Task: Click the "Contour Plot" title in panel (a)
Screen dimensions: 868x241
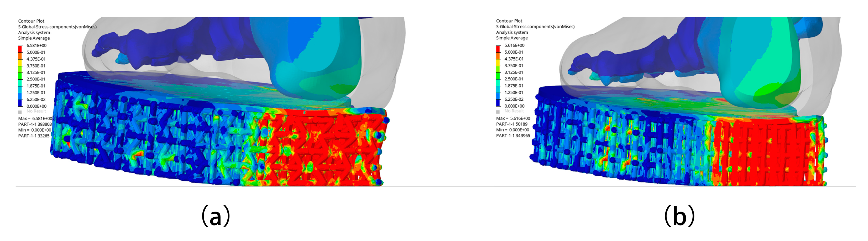Action: pyautogui.click(x=31, y=21)
